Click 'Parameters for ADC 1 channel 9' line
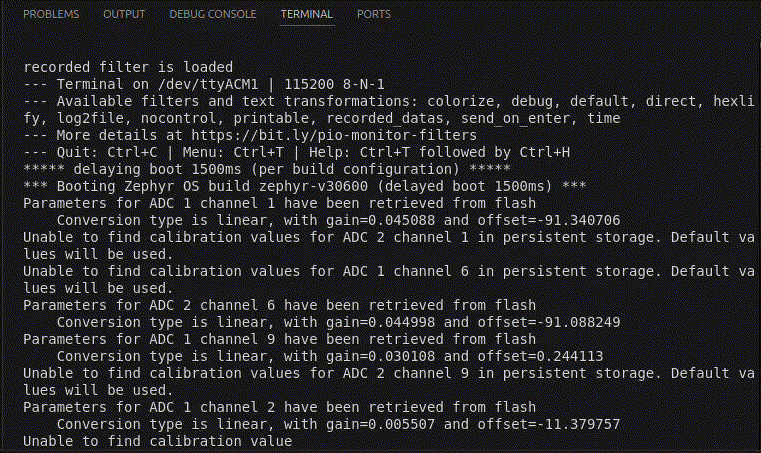 tap(280, 339)
